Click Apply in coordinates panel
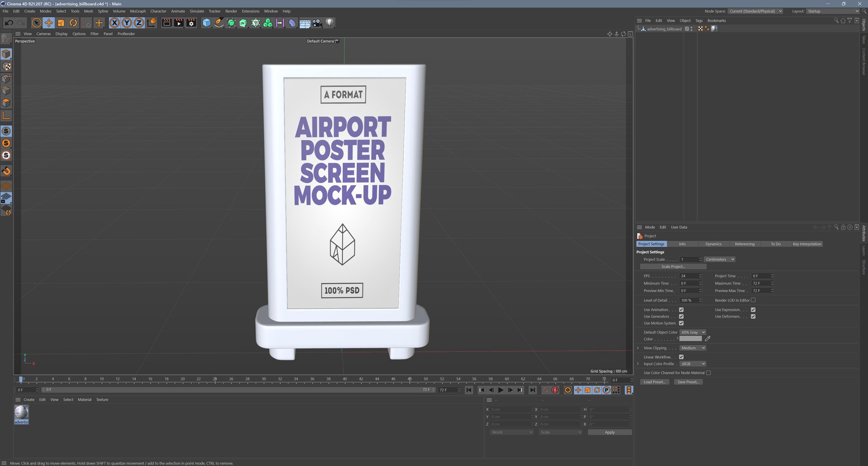The height and width of the screenshot is (466, 868). pyautogui.click(x=610, y=433)
